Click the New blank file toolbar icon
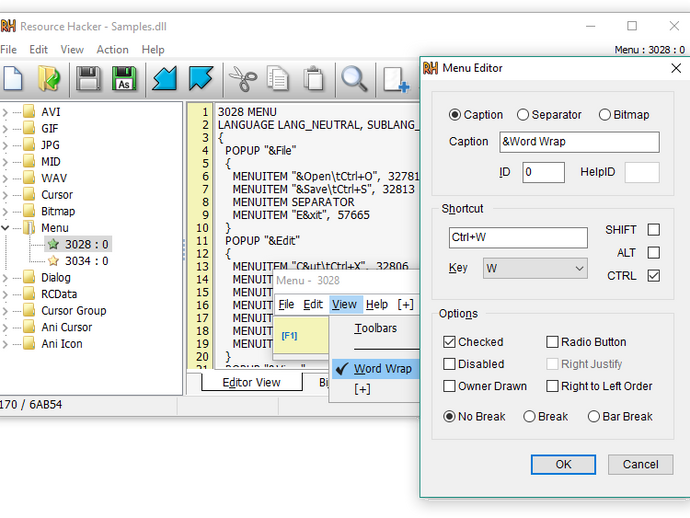The image size is (690, 518). (13, 79)
